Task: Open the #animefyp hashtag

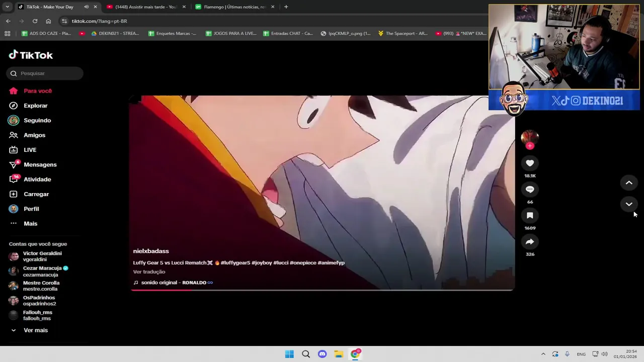Action: (331, 263)
